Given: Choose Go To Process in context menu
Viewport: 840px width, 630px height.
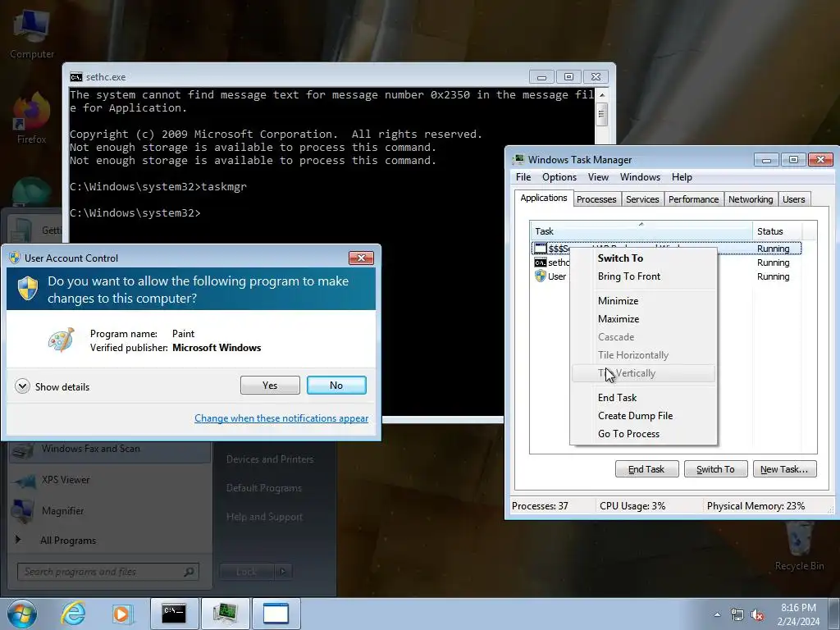Looking at the screenshot, I should pyautogui.click(x=644, y=434).
